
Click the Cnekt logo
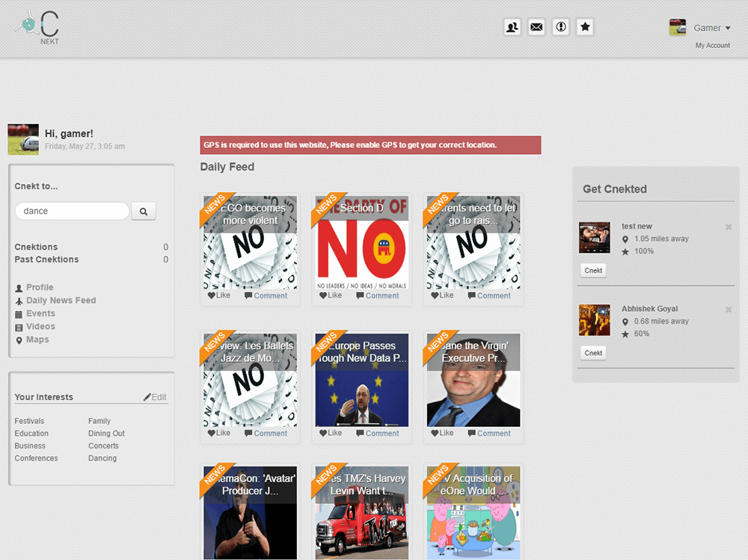(37, 26)
